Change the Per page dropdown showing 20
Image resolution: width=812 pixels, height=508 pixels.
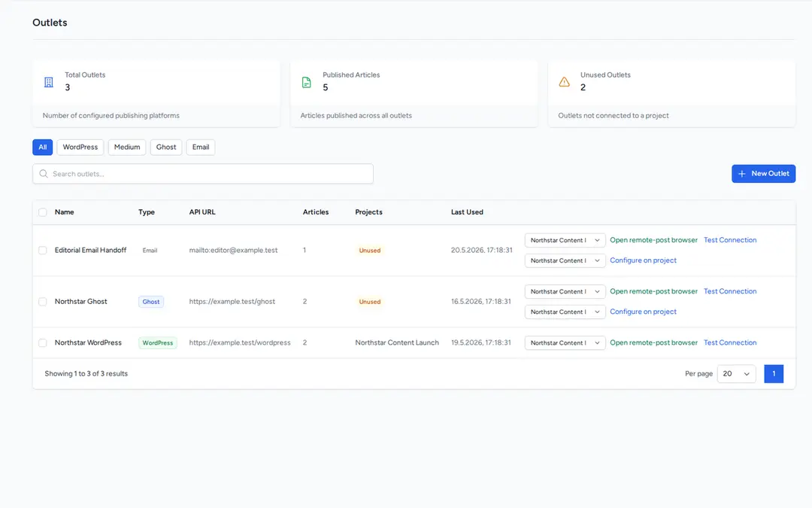click(736, 374)
